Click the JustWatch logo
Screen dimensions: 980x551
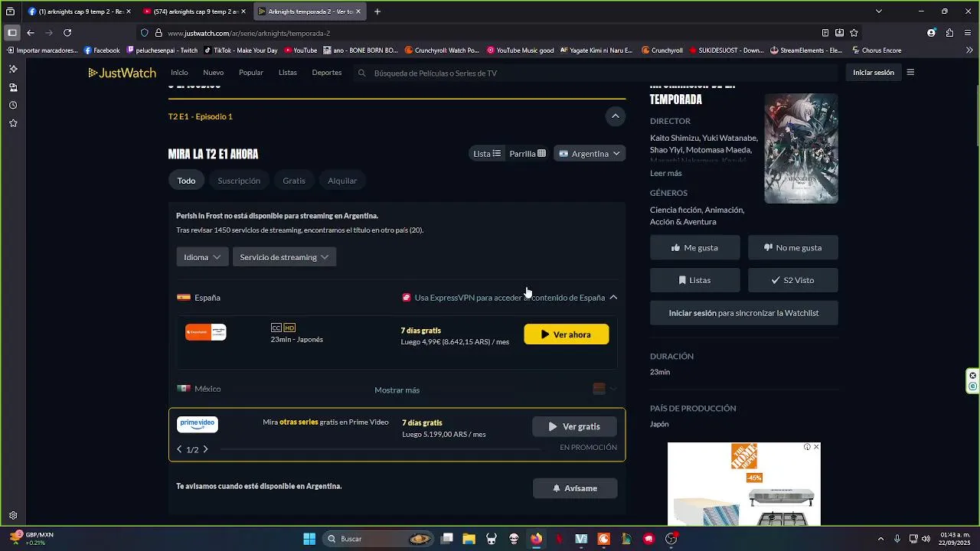tap(122, 73)
